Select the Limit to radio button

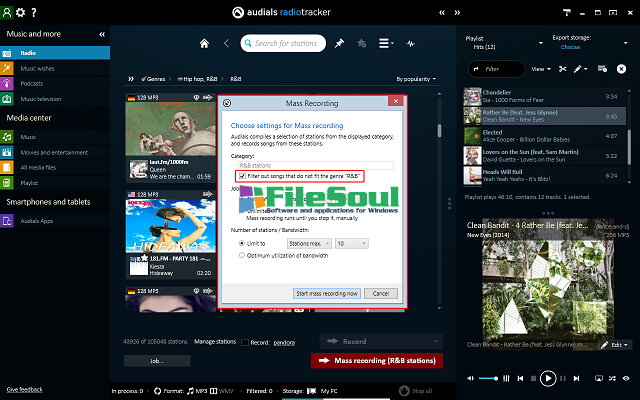[242, 243]
